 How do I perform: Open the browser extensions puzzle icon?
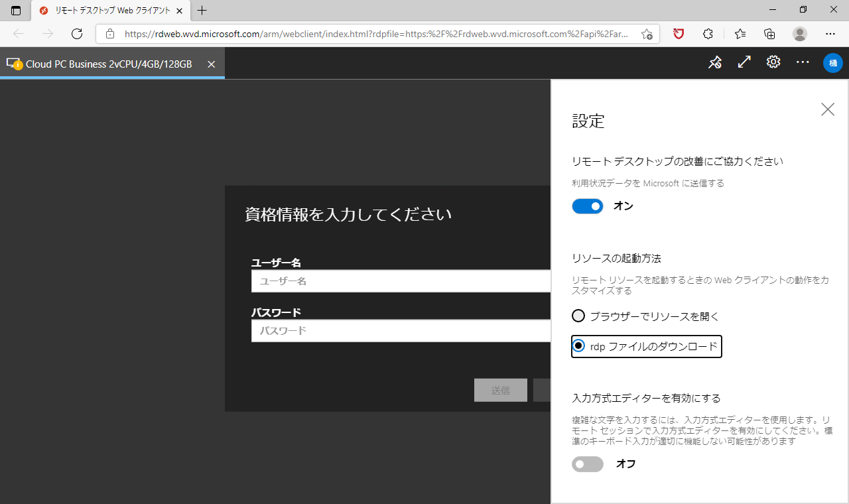708,34
